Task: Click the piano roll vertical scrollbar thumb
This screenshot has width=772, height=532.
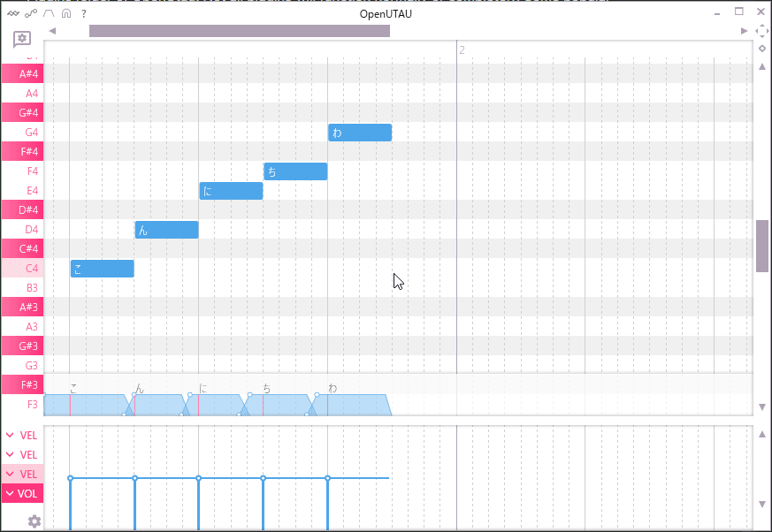Action: tap(762, 246)
